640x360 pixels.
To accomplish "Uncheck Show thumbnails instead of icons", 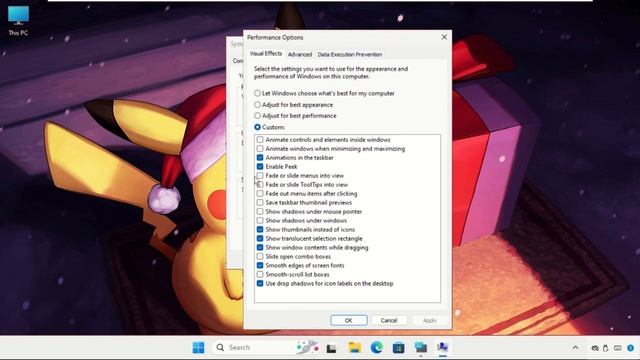I will pos(260,229).
